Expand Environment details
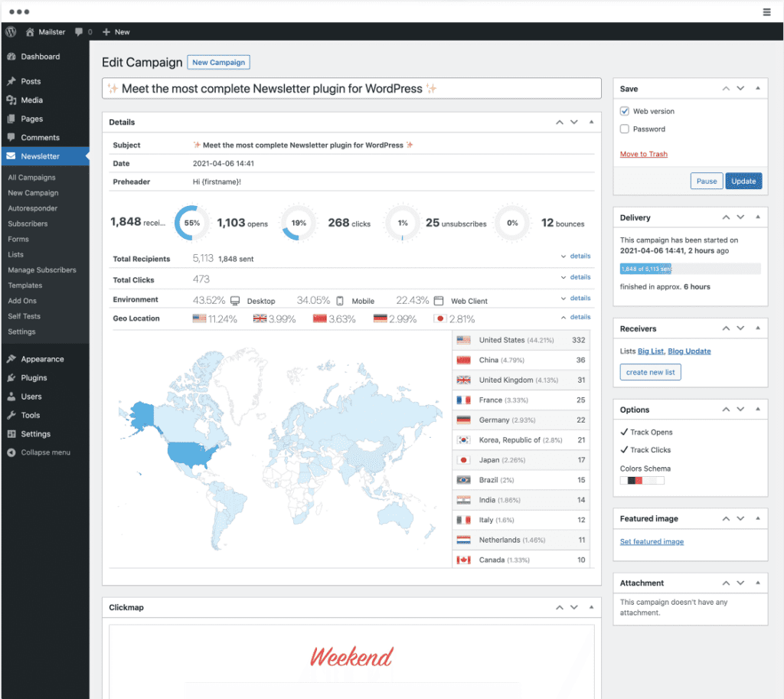Screen dimensions: 784x699 tap(576, 298)
